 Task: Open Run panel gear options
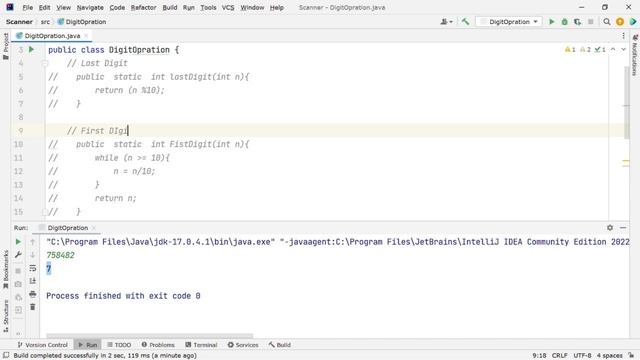pyautogui.click(x=610, y=228)
